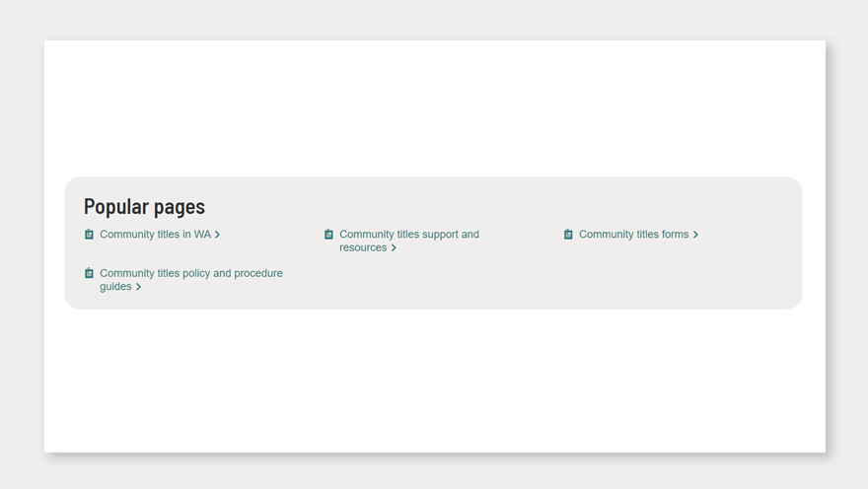Open the Community titles in WA link
This screenshot has height=489, width=868.
155,235
